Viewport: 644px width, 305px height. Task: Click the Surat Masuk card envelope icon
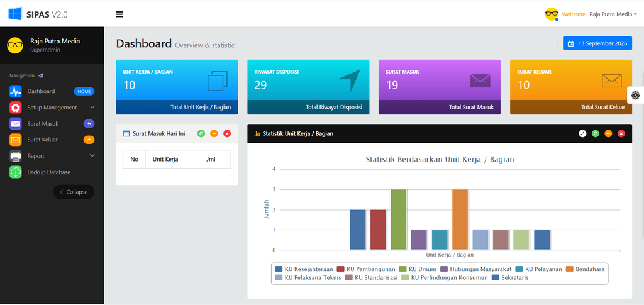pyautogui.click(x=480, y=81)
